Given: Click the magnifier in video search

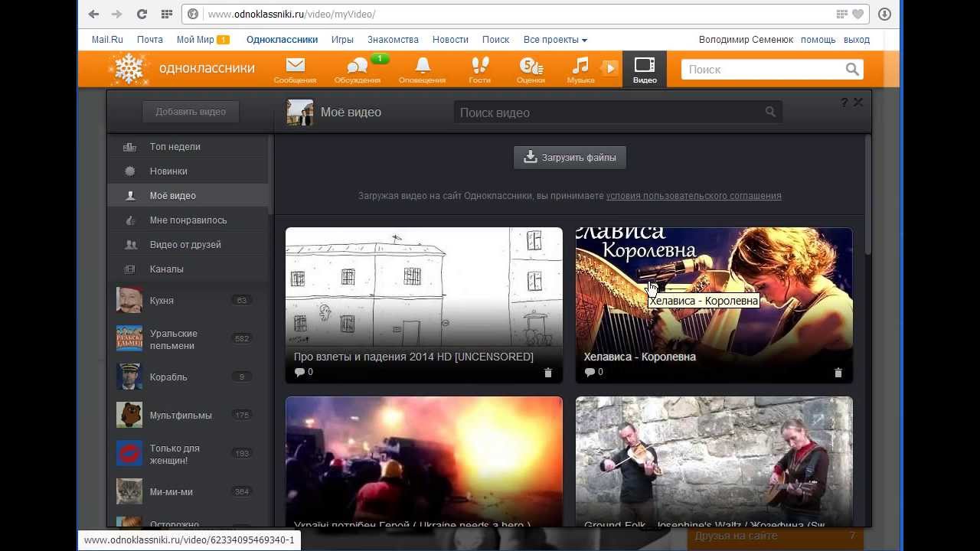Looking at the screenshot, I should (x=770, y=112).
